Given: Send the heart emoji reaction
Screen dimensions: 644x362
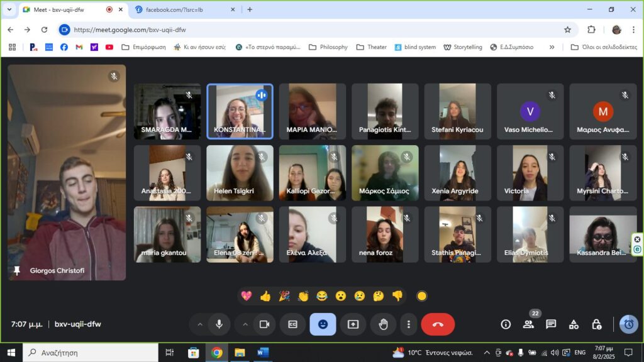Looking at the screenshot, I should point(246,296).
